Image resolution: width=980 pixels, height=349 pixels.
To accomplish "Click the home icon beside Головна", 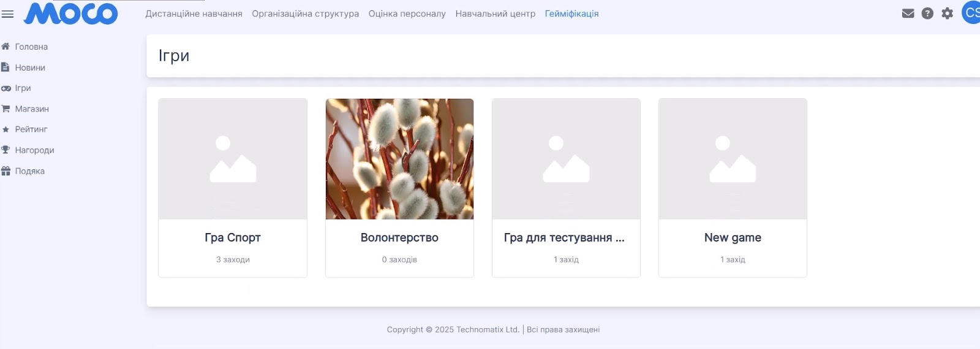I will pos(6,47).
